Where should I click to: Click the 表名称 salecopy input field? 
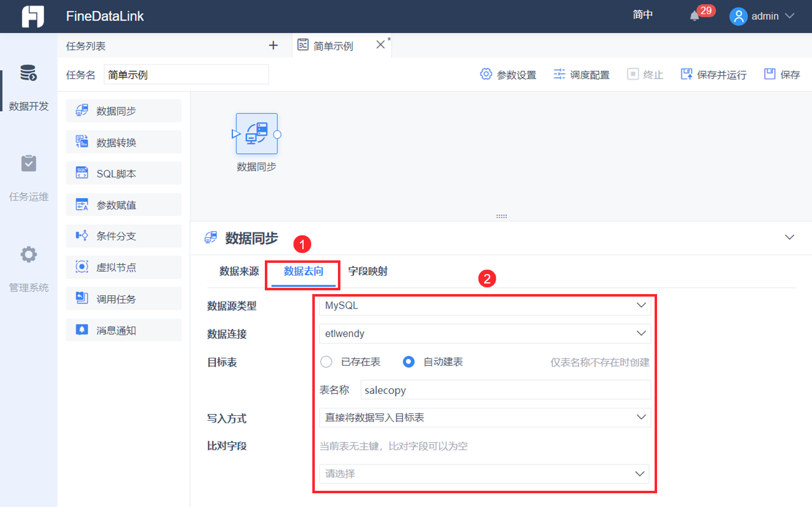pos(506,390)
